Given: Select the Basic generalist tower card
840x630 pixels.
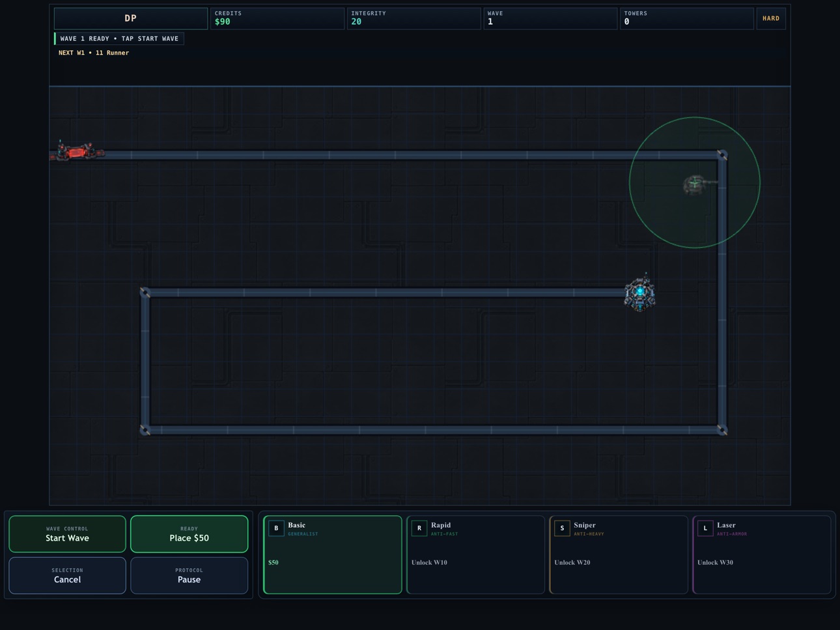Looking at the screenshot, I should tap(333, 555).
